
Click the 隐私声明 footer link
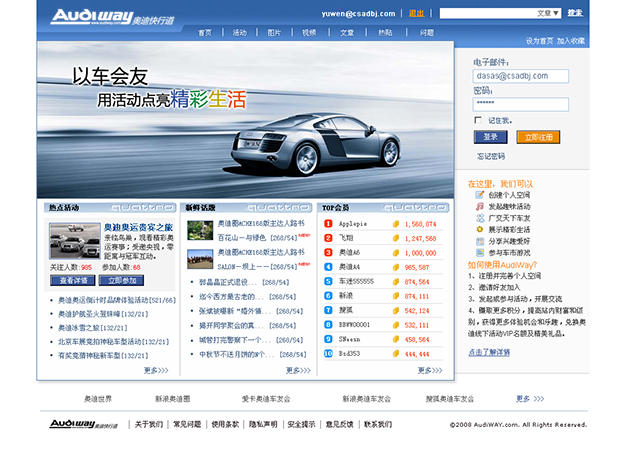(263, 424)
